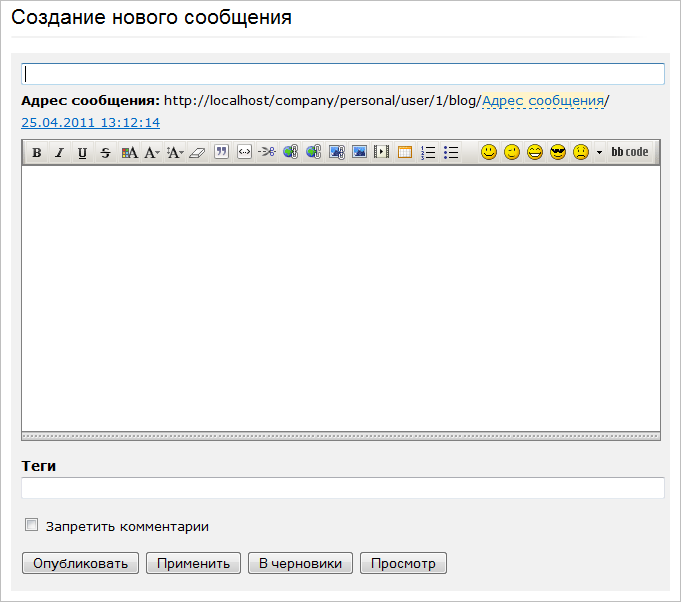
Task: Expand the more smileys dropdown arrow
Action: tap(599, 153)
